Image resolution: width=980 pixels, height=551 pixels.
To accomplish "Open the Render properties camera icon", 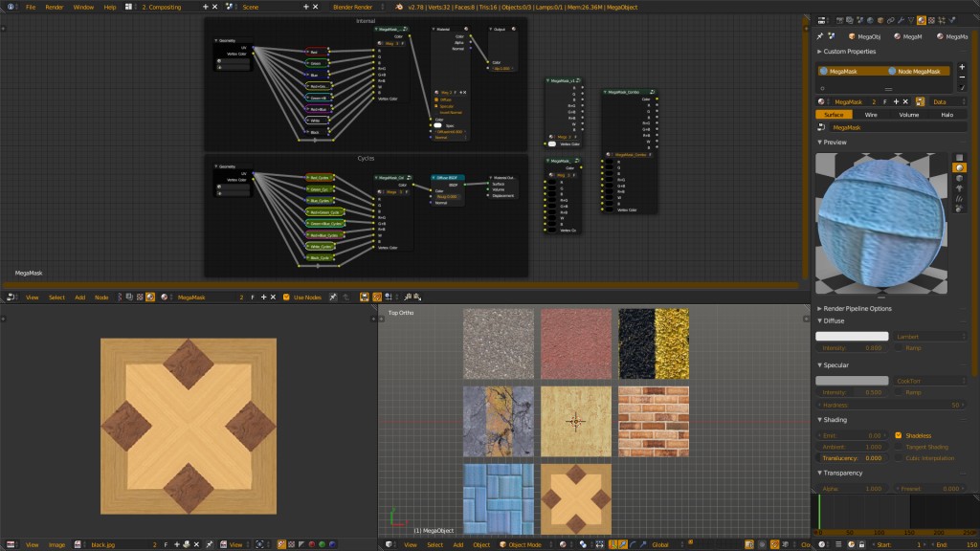I will [839, 17].
